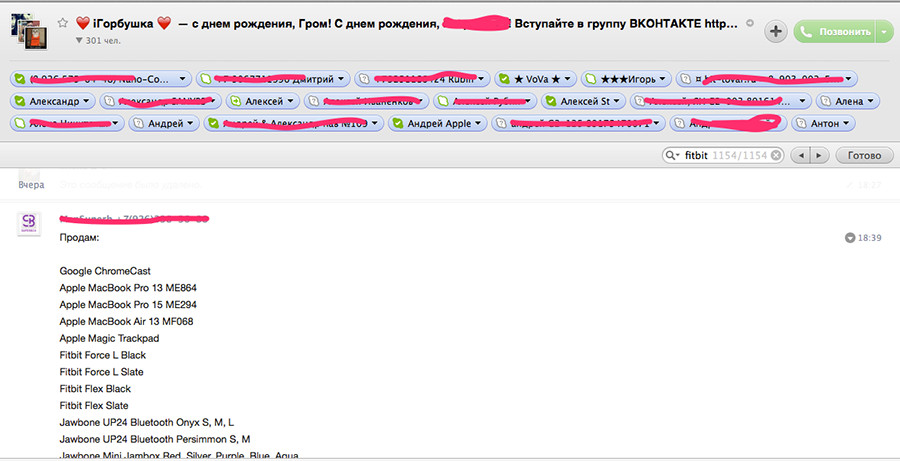Open search options via the magnifier icon

coord(672,156)
